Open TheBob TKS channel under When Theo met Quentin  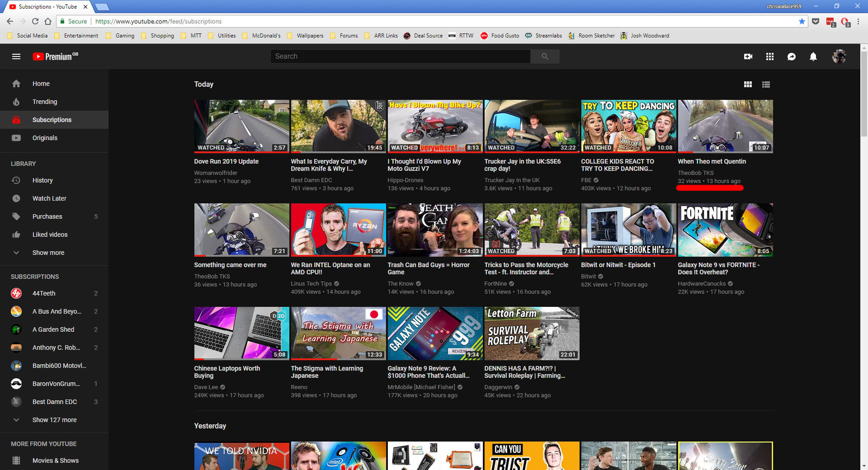coord(695,173)
